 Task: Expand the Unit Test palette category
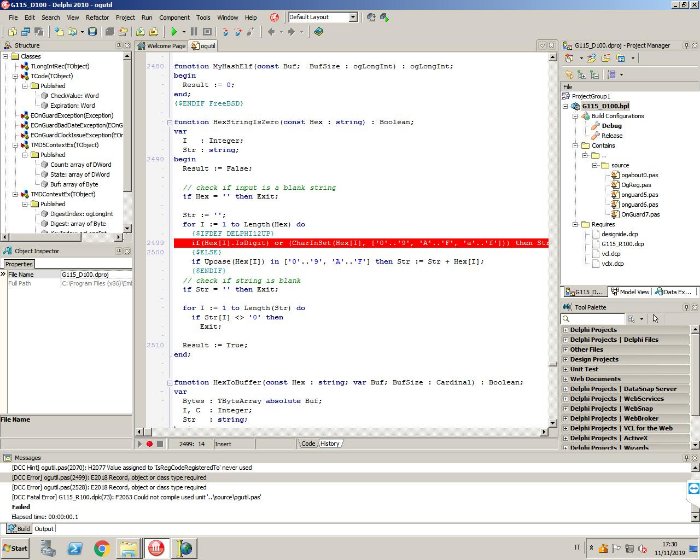566,369
